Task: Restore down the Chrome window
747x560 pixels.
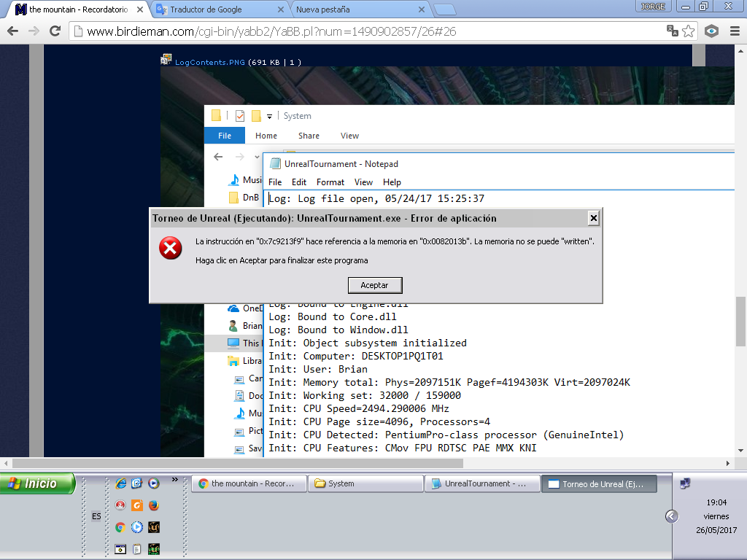Action: [703, 7]
